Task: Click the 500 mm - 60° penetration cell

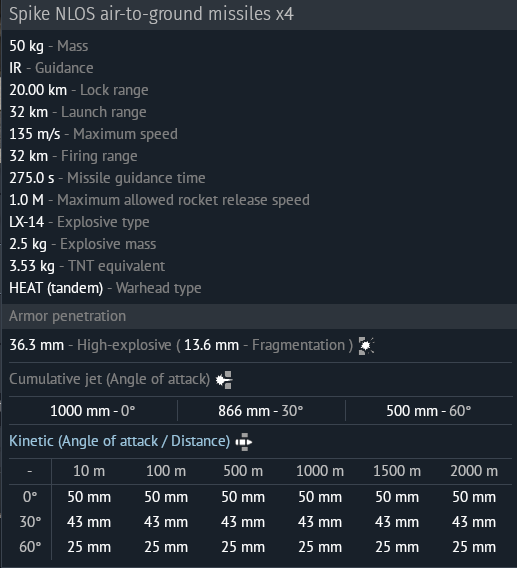Action: click(429, 411)
